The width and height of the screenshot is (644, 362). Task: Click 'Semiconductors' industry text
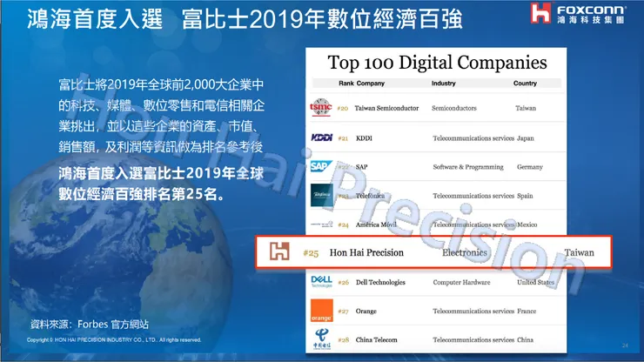(x=453, y=108)
